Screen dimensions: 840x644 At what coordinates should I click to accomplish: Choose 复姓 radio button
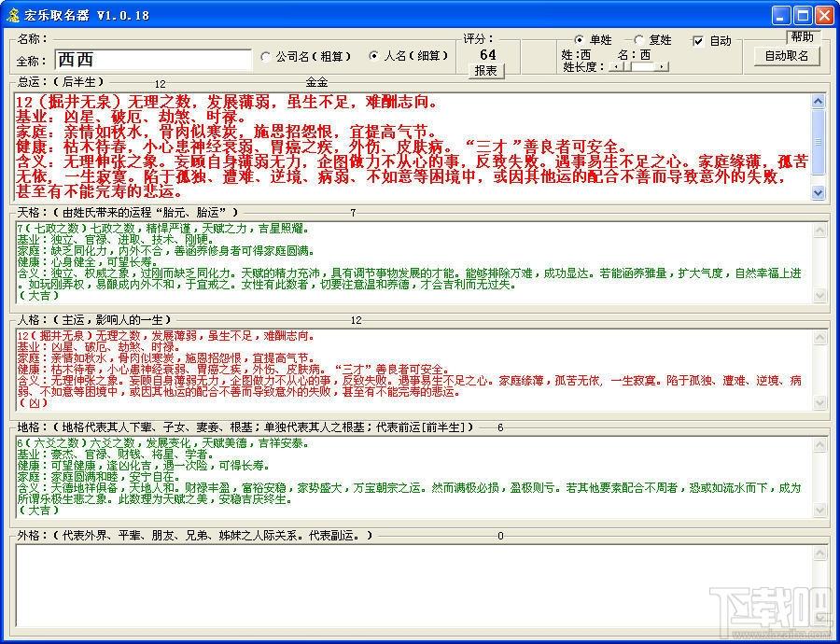(x=652, y=39)
